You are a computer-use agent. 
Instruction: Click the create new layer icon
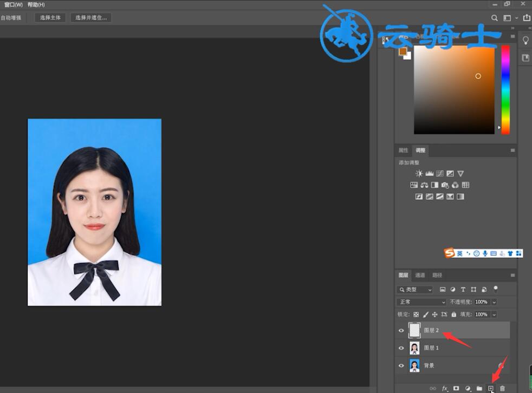click(x=491, y=388)
